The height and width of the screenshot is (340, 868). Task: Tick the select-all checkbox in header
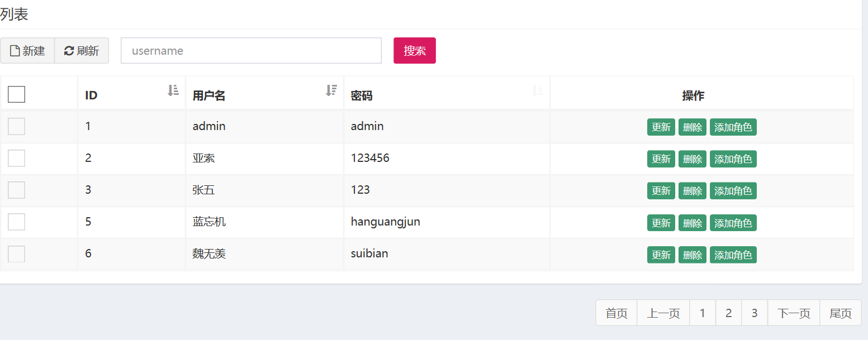[x=16, y=94]
